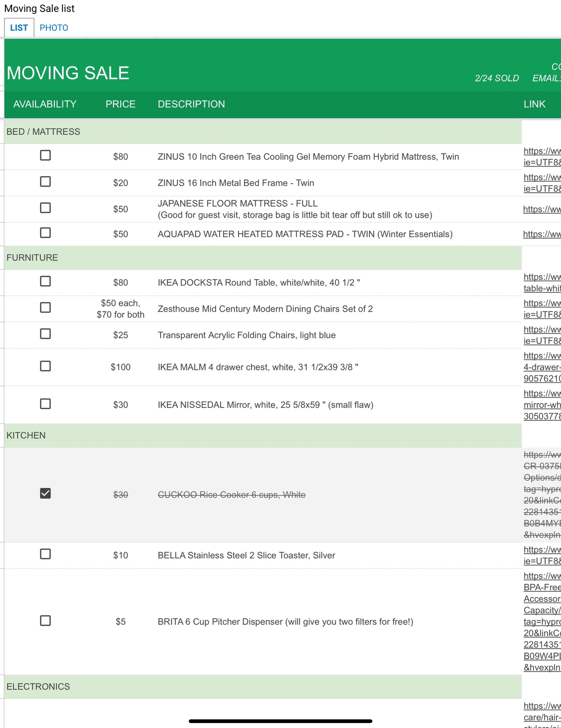The height and width of the screenshot is (728, 561).
Task: Visit the IKEA DOCKSTA table link
Action: [x=542, y=283]
